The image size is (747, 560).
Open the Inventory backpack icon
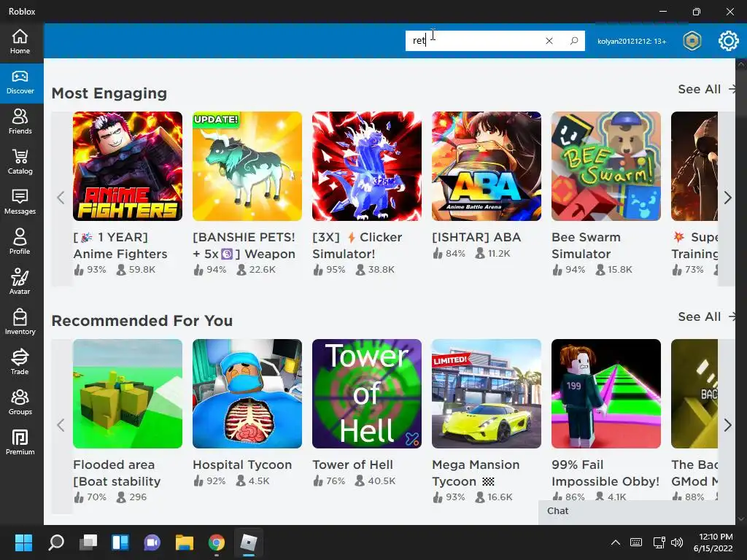(x=20, y=322)
